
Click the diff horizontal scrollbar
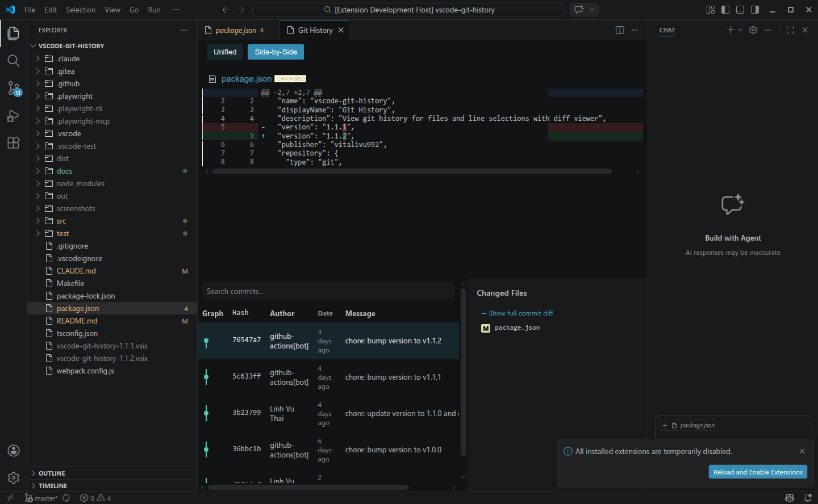click(x=412, y=171)
